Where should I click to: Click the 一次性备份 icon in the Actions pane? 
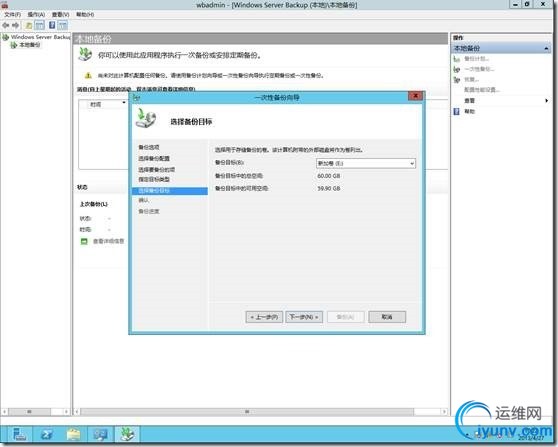click(457, 69)
